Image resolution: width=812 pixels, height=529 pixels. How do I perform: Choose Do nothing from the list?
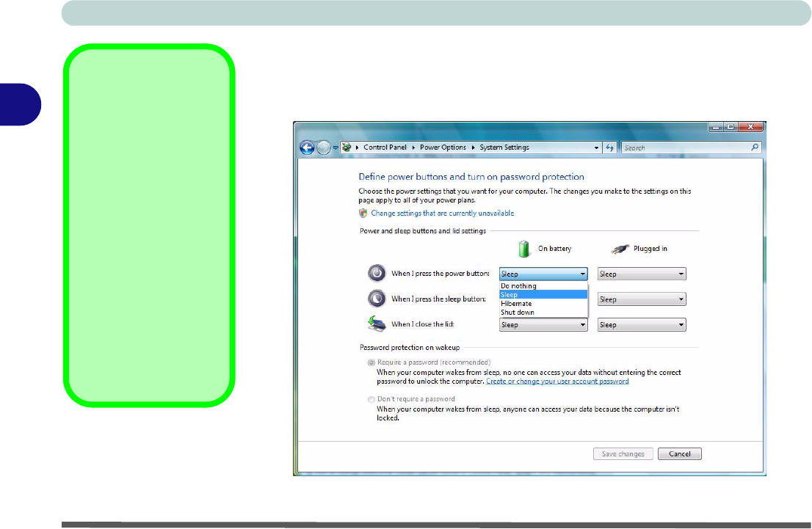pos(543,285)
